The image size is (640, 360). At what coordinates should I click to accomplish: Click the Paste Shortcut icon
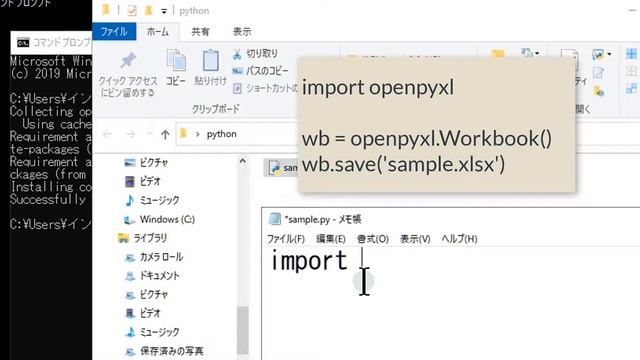tap(237, 88)
